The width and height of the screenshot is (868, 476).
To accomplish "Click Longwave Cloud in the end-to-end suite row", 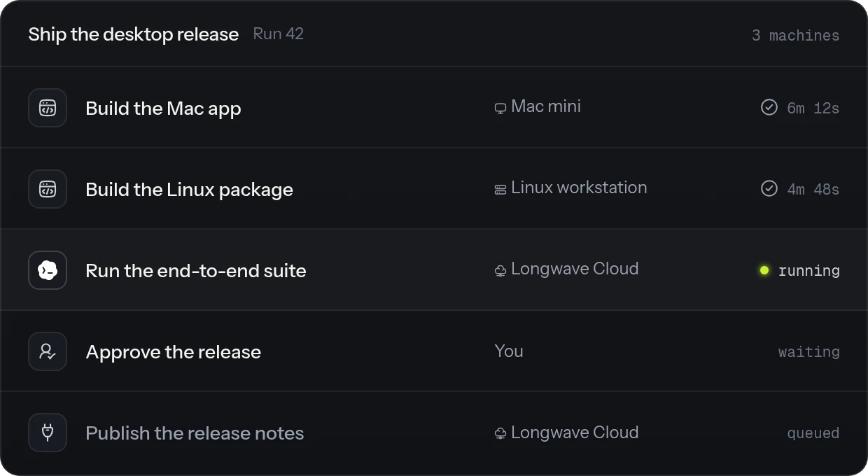I will [575, 269].
